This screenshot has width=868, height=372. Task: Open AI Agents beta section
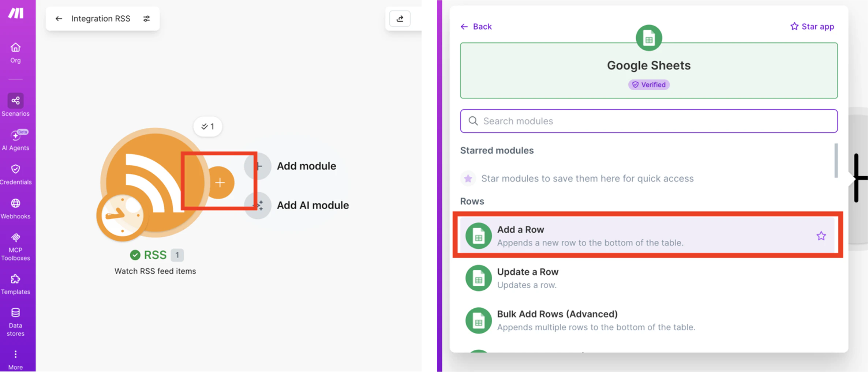pos(15,140)
